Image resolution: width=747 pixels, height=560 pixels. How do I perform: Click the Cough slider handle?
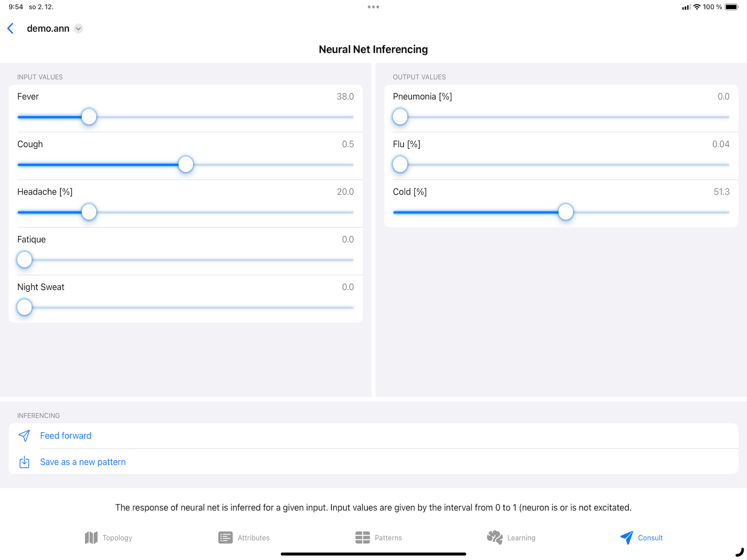(x=186, y=165)
